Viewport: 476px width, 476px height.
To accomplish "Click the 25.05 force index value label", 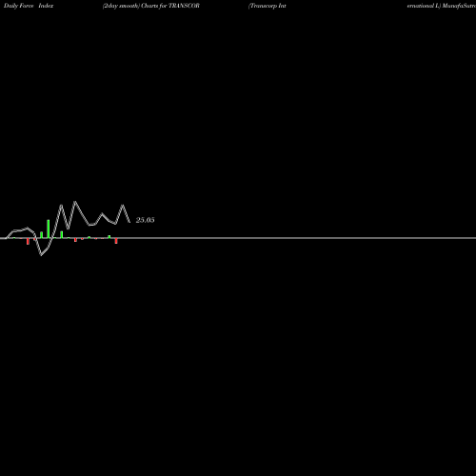I will tap(145, 220).
